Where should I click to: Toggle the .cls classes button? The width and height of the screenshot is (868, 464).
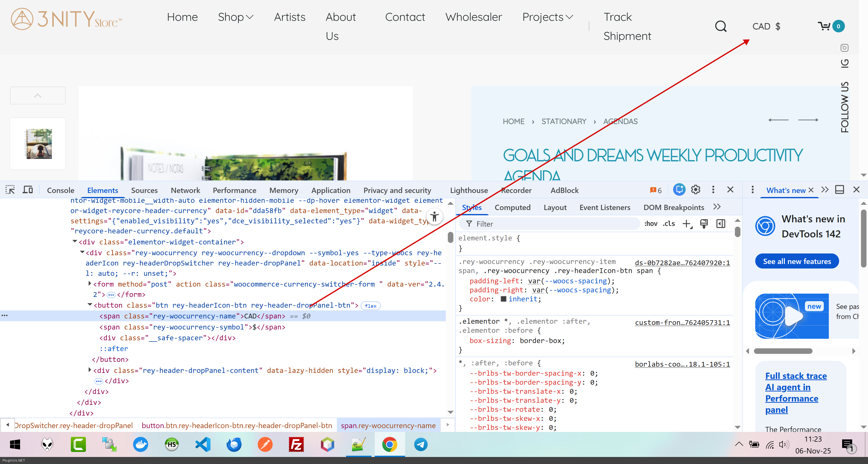[669, 224]
